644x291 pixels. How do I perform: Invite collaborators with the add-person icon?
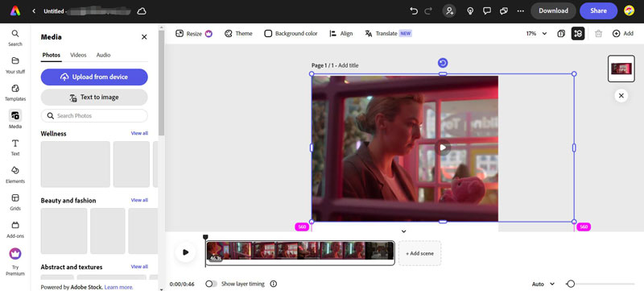tap(449, 11)
